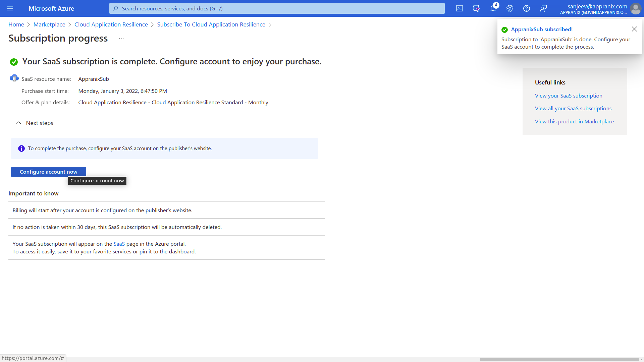The width and height of the screenshot is (644, 362).
Task: Click the SaaS page link
Action: point(119,244)
